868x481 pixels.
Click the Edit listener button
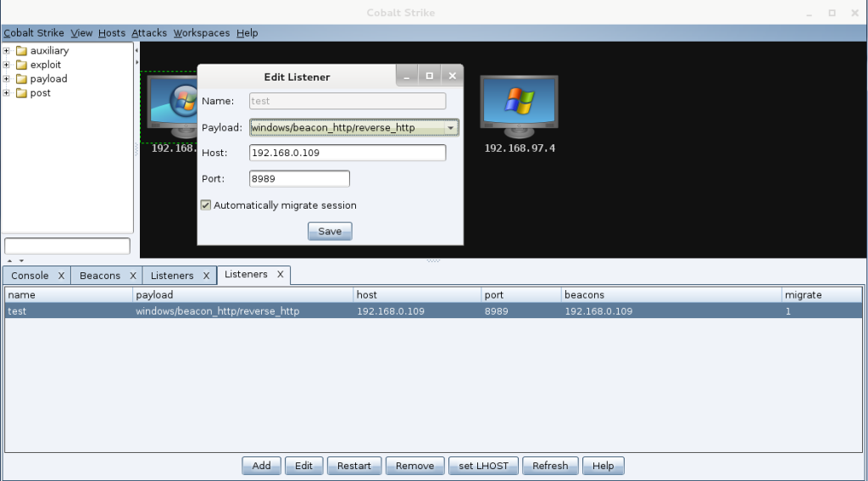pos(304,466)
